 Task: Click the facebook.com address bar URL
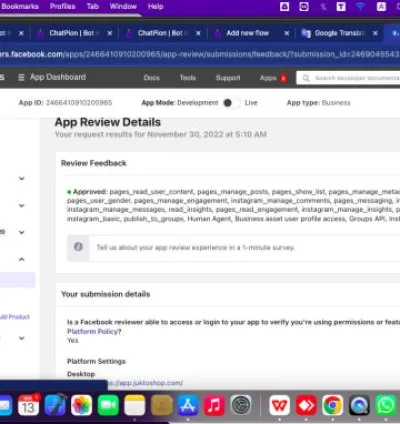click(x=199, y=54)
